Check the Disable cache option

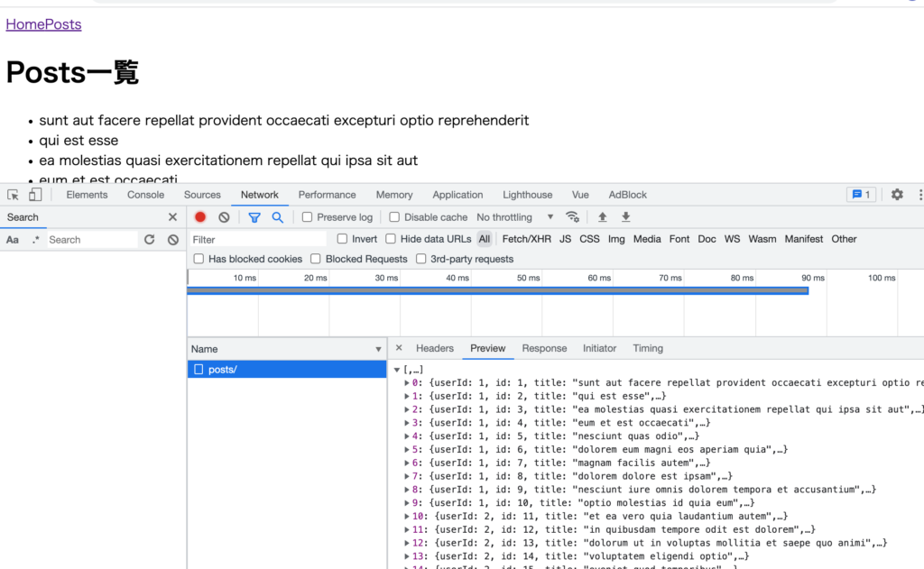pos(394,217)
